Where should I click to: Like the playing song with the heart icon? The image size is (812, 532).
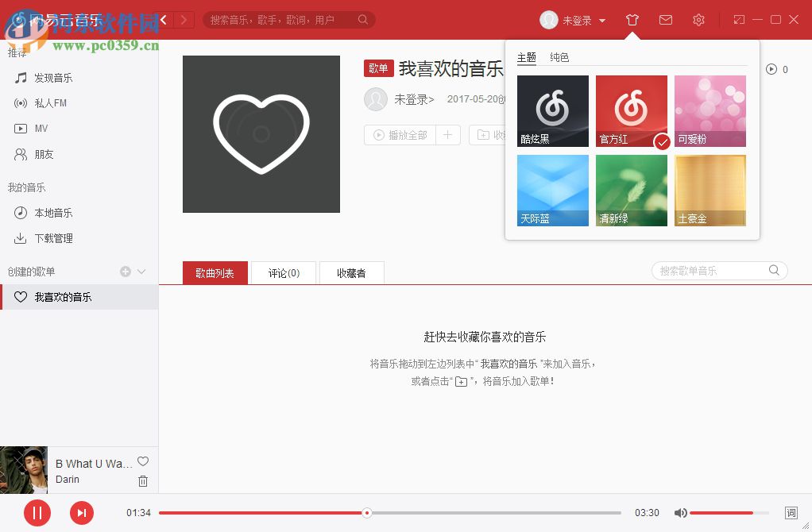143,461
